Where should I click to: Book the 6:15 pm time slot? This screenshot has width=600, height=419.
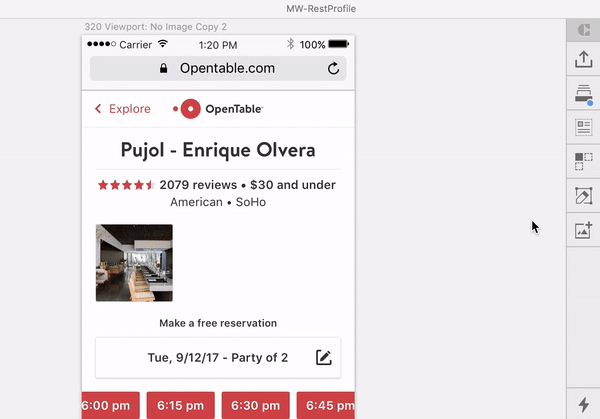(x=181, y=405)
